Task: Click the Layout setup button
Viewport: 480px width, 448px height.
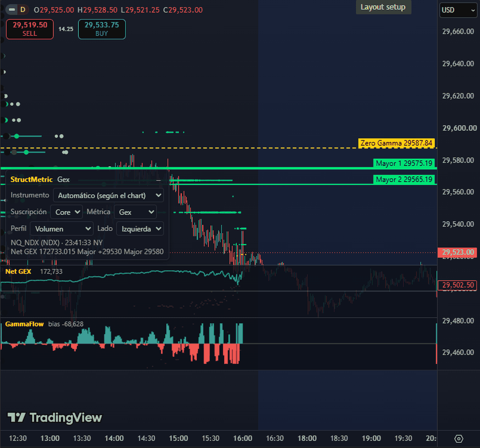Action: [383, 7]
